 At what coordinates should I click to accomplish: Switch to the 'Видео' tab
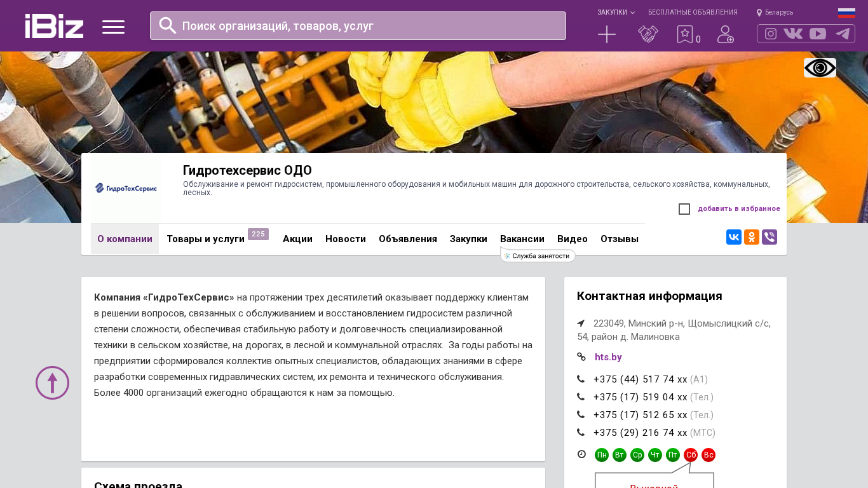click(x=573, y=239)
